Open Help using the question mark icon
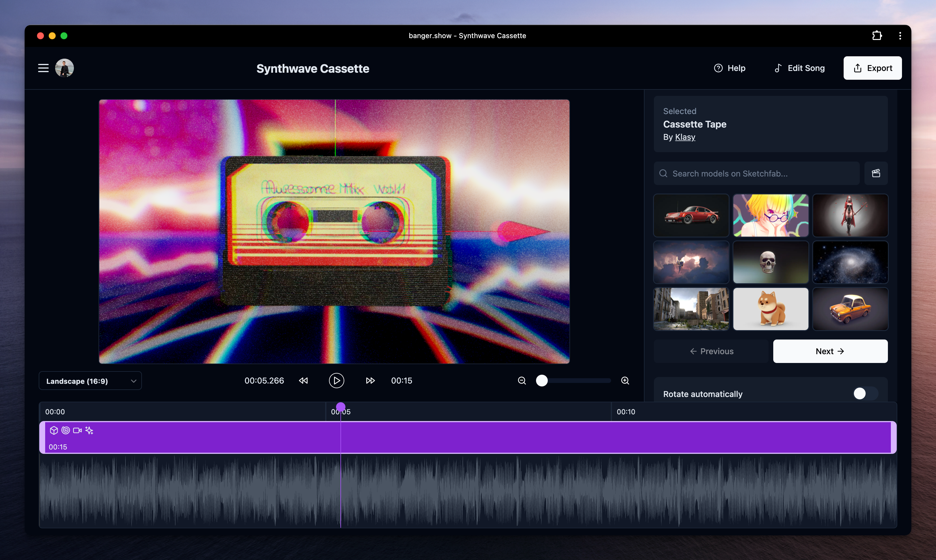The height and width of the screenshot is (560, 936). pos(719,68)
